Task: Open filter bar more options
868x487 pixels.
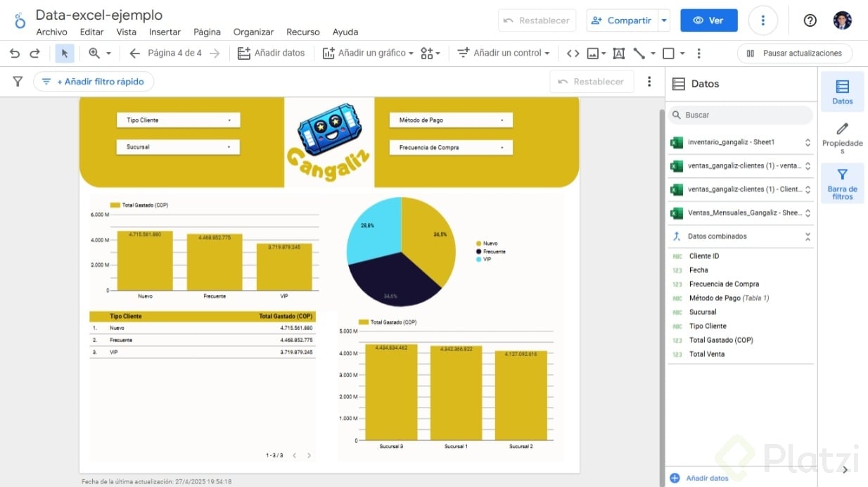Action: pos(649,82)
